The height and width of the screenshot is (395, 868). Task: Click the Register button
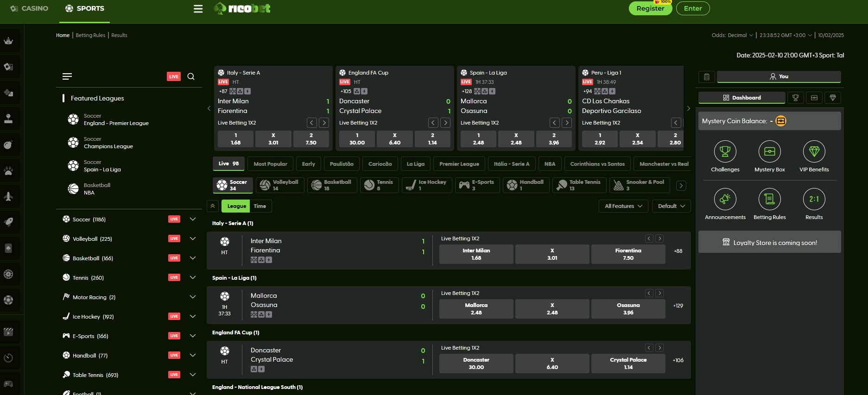coord(650,8)
